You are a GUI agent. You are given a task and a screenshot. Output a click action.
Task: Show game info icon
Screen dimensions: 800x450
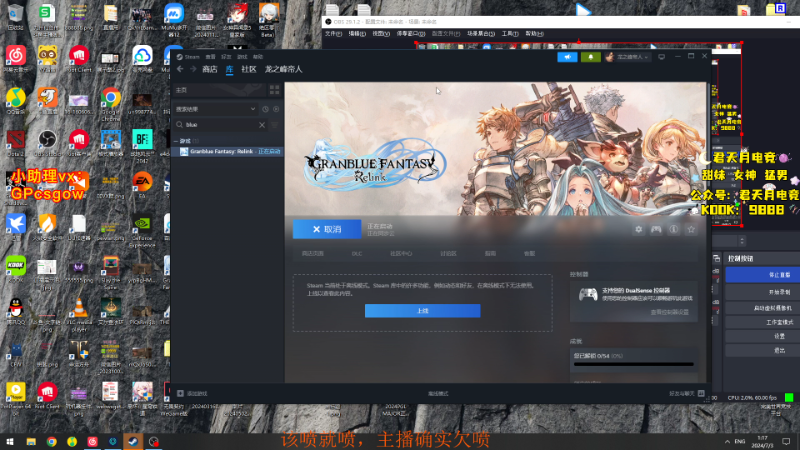673,230
